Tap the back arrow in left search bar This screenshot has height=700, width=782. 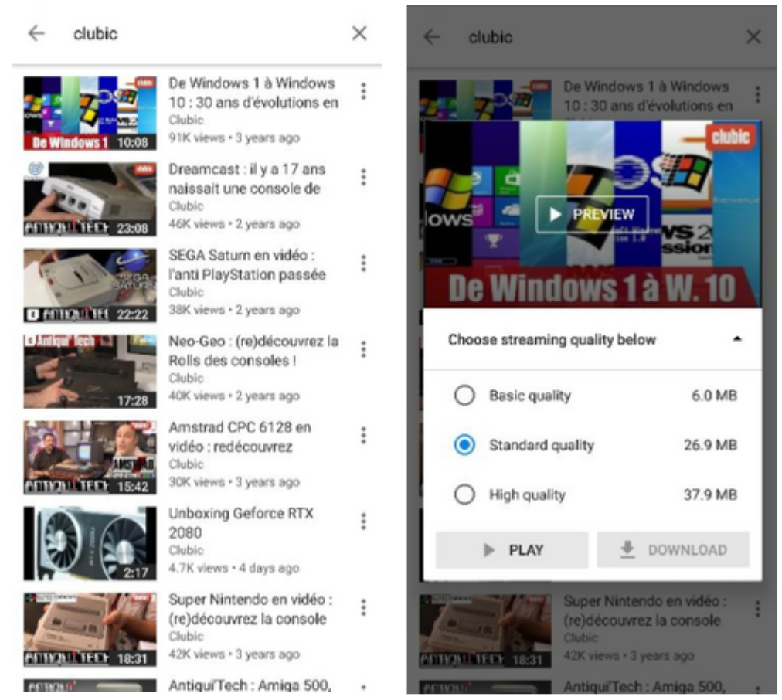[36, 33]
